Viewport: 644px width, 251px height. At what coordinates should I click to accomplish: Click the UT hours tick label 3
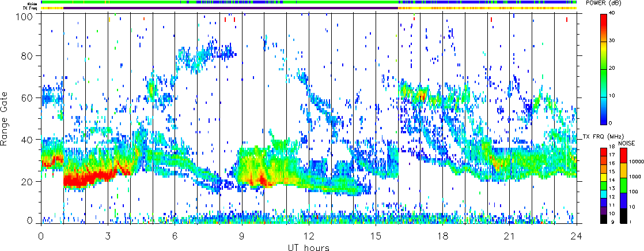click(x=108, y=236)
